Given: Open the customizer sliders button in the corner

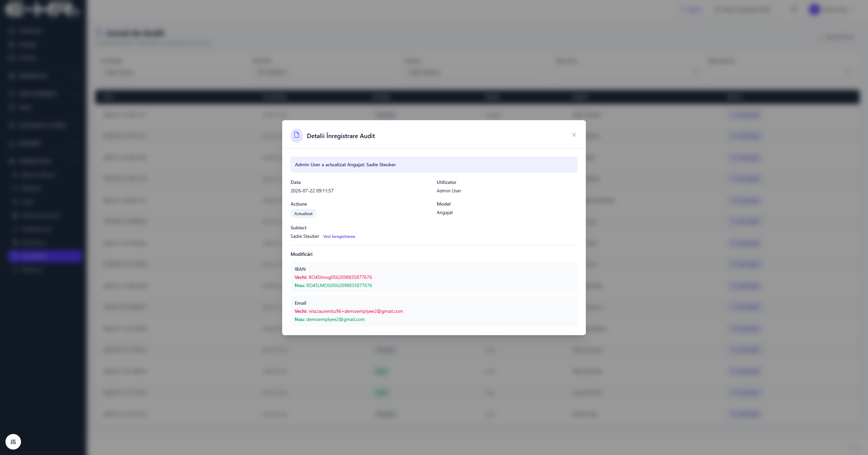Looking at the screenshot, I should click(x=13, y=441).
